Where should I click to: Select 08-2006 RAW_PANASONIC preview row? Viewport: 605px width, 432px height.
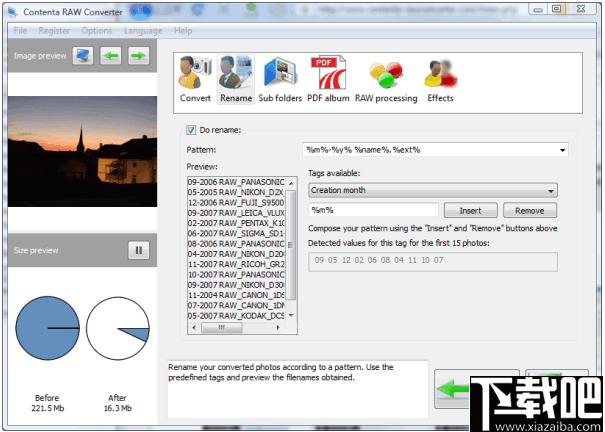(236, 244)
